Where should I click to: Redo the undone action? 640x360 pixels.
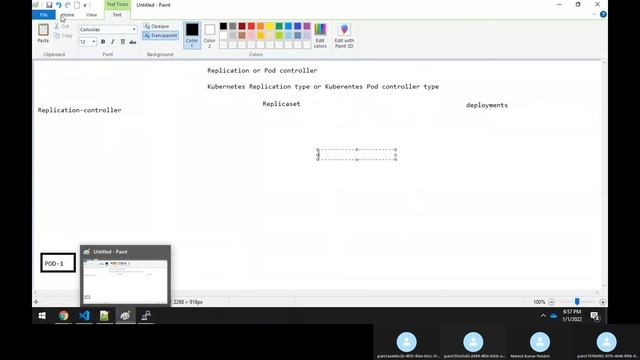[68, 5]
